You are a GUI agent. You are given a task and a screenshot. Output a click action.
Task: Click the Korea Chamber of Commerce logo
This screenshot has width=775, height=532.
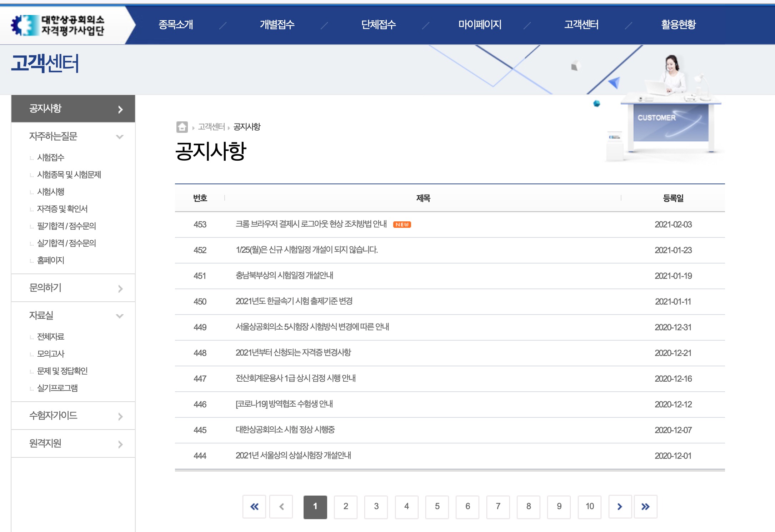pyautogui.click(x=58, y=25)
